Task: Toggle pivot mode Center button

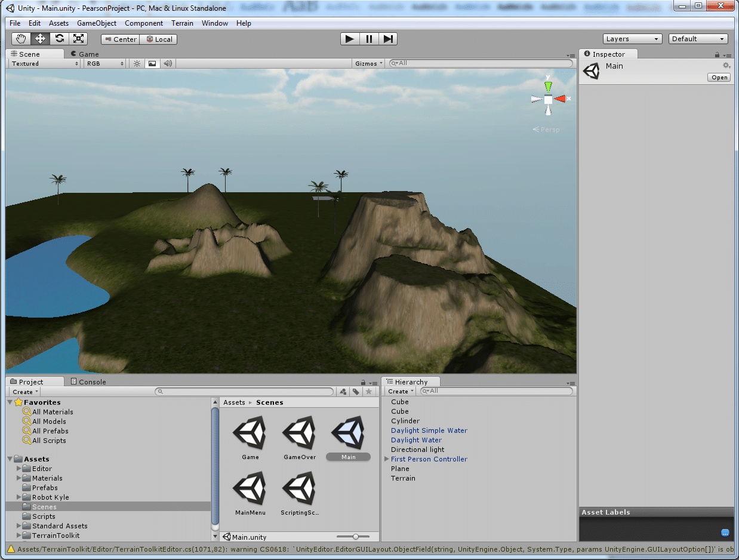Action: pos(121,39)
